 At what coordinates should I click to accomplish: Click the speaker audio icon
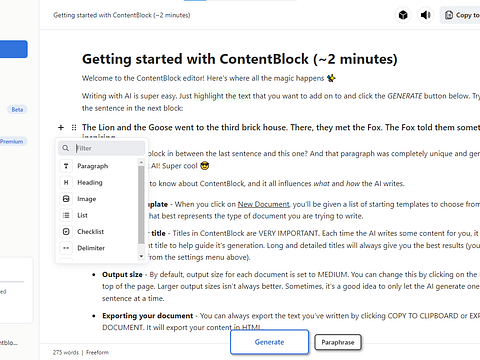pos(425,15)
